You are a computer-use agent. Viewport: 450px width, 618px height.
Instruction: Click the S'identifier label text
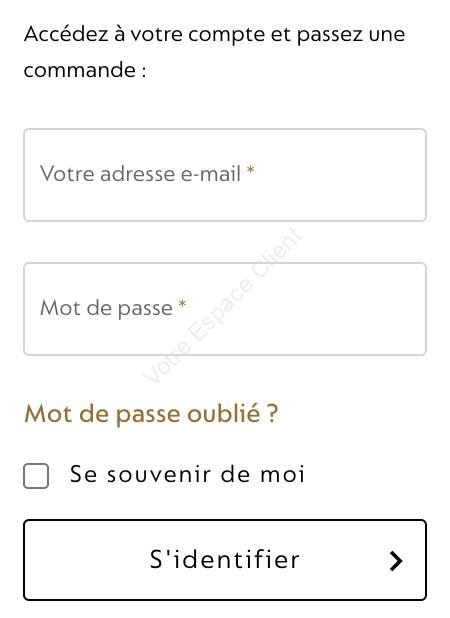point(225,559)
